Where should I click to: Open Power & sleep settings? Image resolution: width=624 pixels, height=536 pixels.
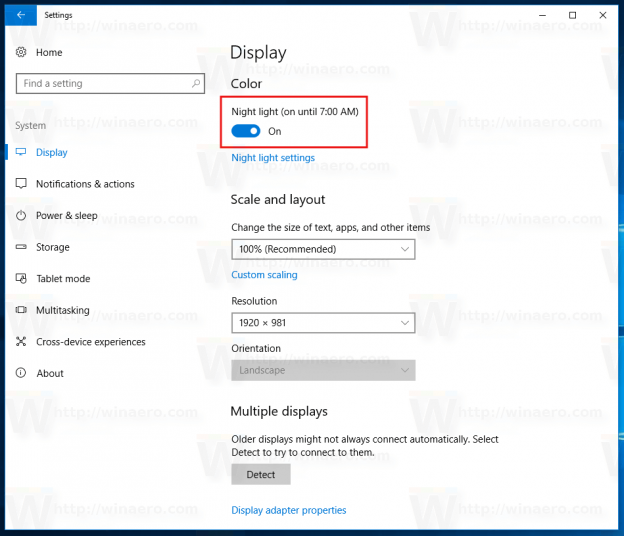click(66, 216)
